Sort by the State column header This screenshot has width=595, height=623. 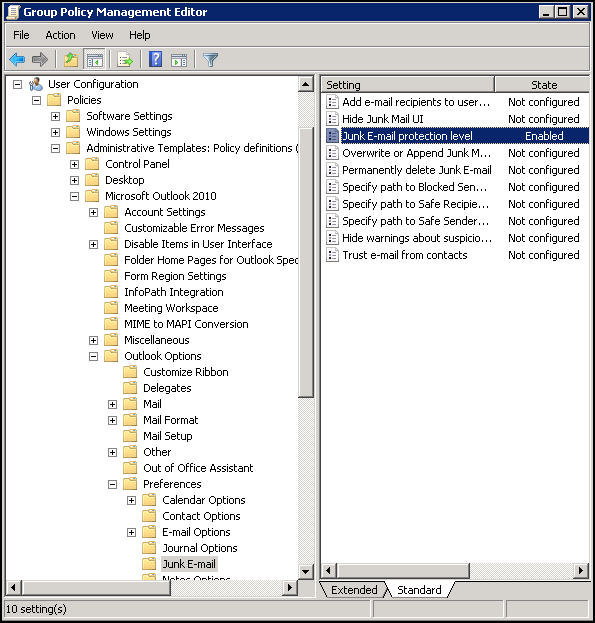(x=543, y=85)
